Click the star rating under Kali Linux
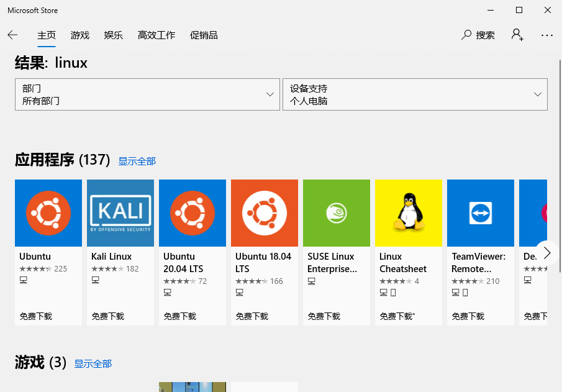Screen dimensions: 562x392 (x=107, y=268)
